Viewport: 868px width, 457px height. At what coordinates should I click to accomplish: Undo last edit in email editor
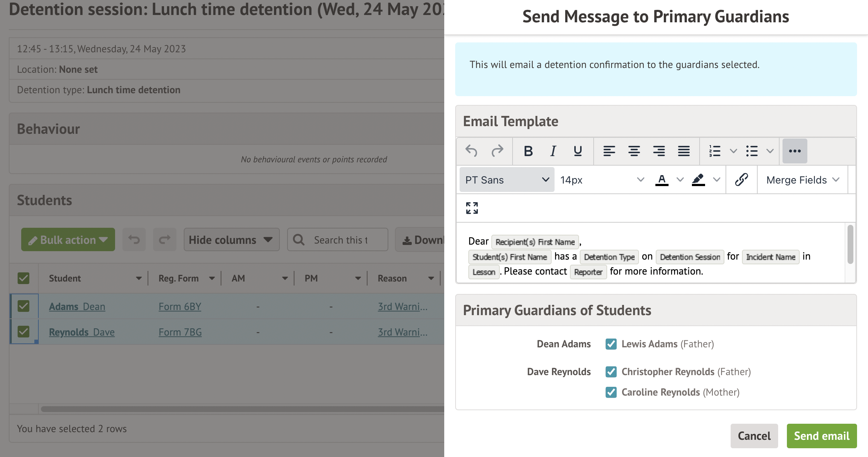click(471, 151)
